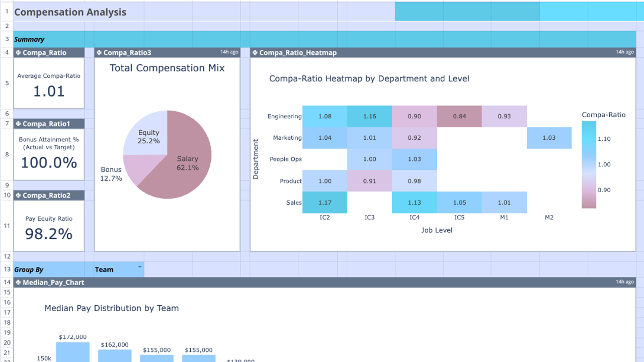The height and width of the screenshot is (362, 644).
Task: Click Sales M1 heatmap cell 1.01
Action: pyautogui.click(x=504, y=203)
